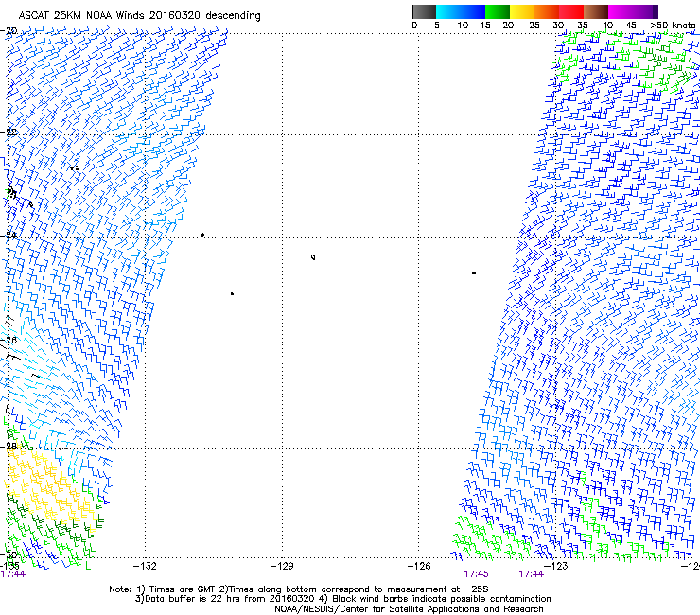Click the ASCAT 25KM NOAA Winds title
700x615 pixels.
(139, 15)
